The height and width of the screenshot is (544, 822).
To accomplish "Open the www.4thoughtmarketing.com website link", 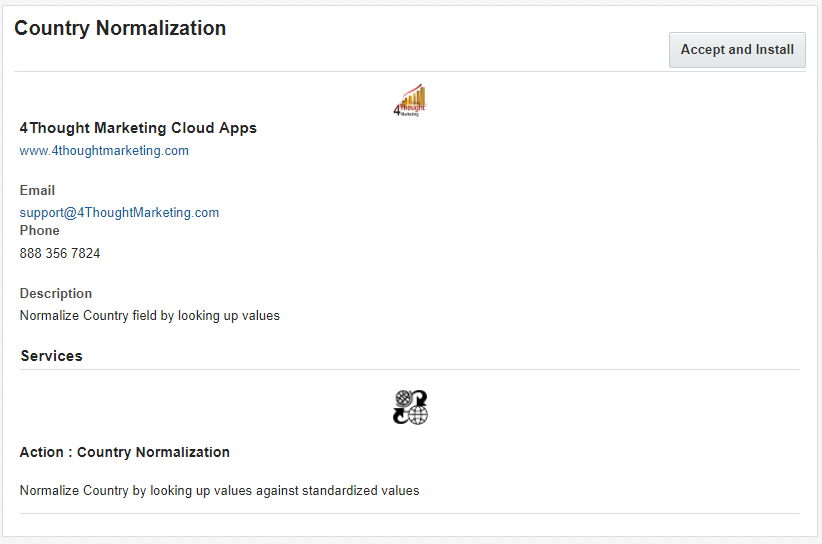I will coord(104,151).
